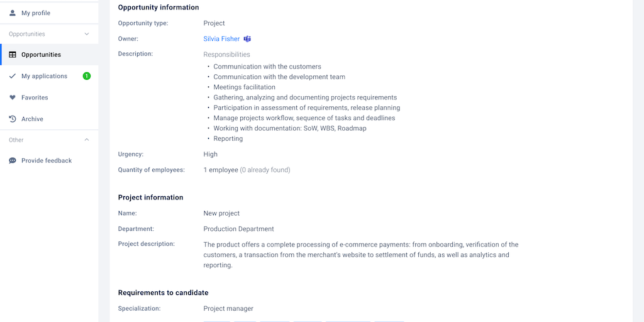Click the Other section header text
The image size is (644, 322).
tap(16, 140)
